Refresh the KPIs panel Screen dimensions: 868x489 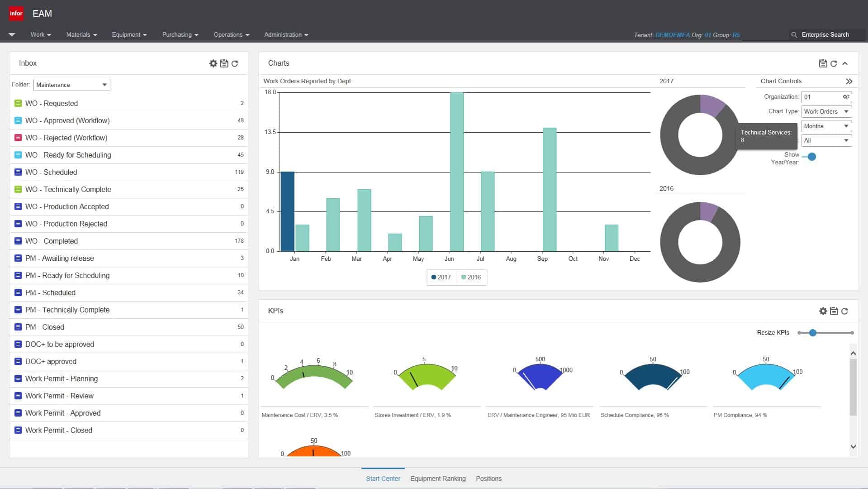pos(844,311)
